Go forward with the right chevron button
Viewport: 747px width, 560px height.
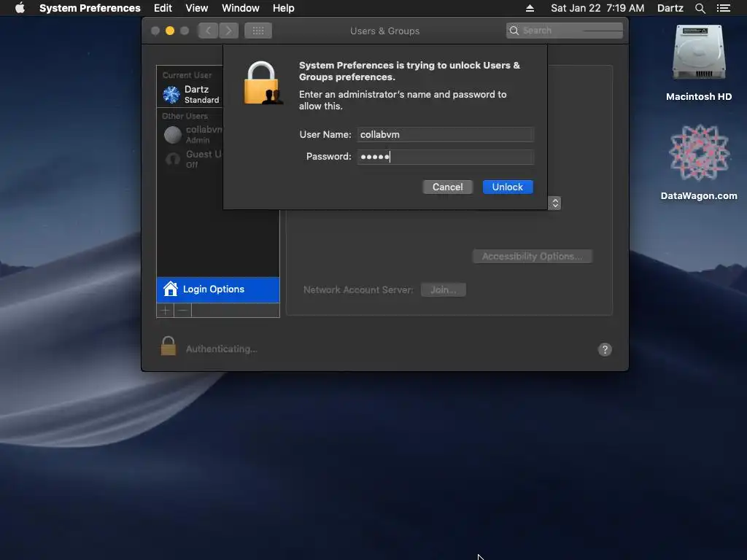(x=228, y=31)
